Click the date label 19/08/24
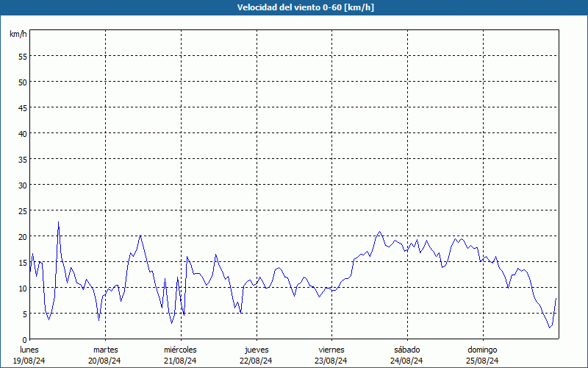The width and height of the screenshot is (588, 368). [x=29, y=361]
